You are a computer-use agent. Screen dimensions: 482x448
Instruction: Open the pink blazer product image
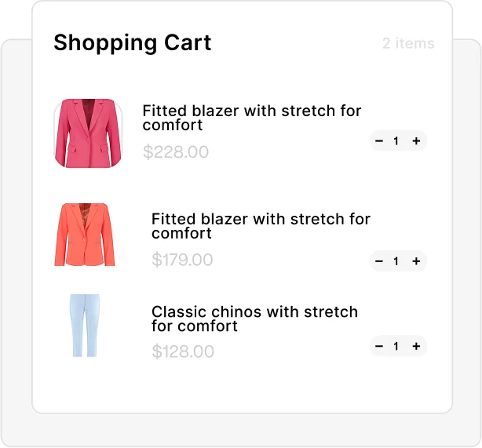88,133
